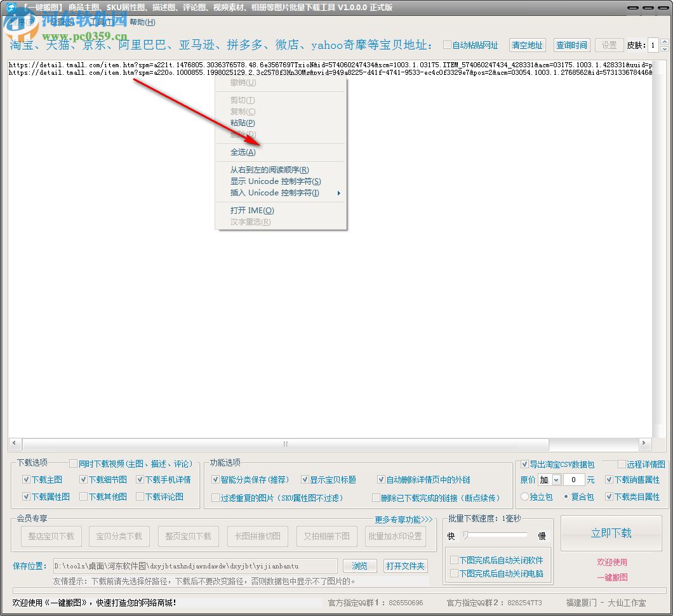Click the 宝贝分类下载 category download button
Screen dimensions: 673x616
(x=119, y=536)
